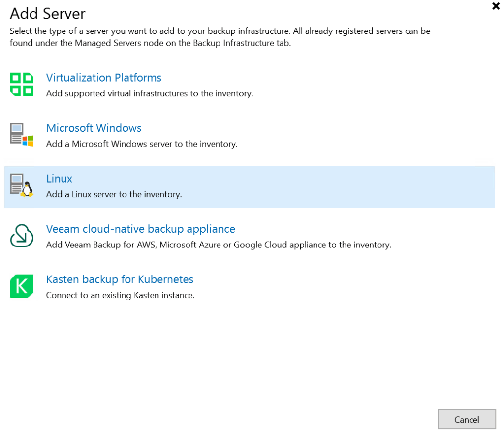The image size is (504, 431).
Task: Click the 'Add Server' dialog title
Action: tap(48, 14)
